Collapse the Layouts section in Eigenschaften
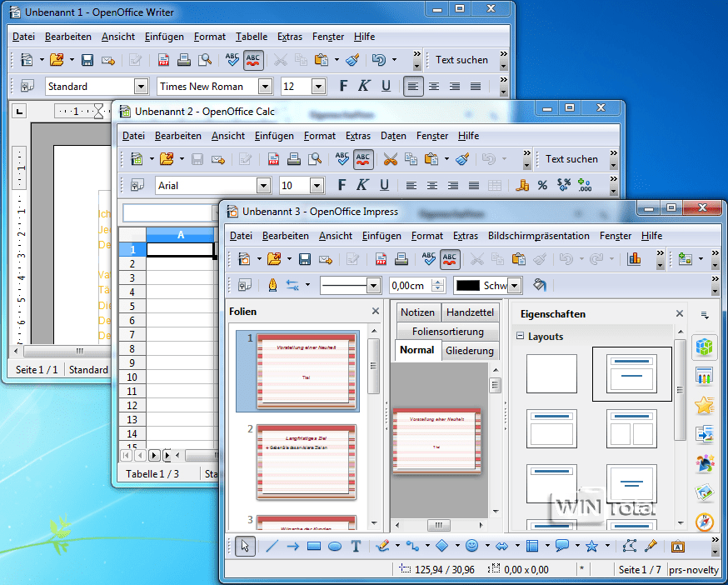Screen dimensions: 728x585 [x=520, y=336]
